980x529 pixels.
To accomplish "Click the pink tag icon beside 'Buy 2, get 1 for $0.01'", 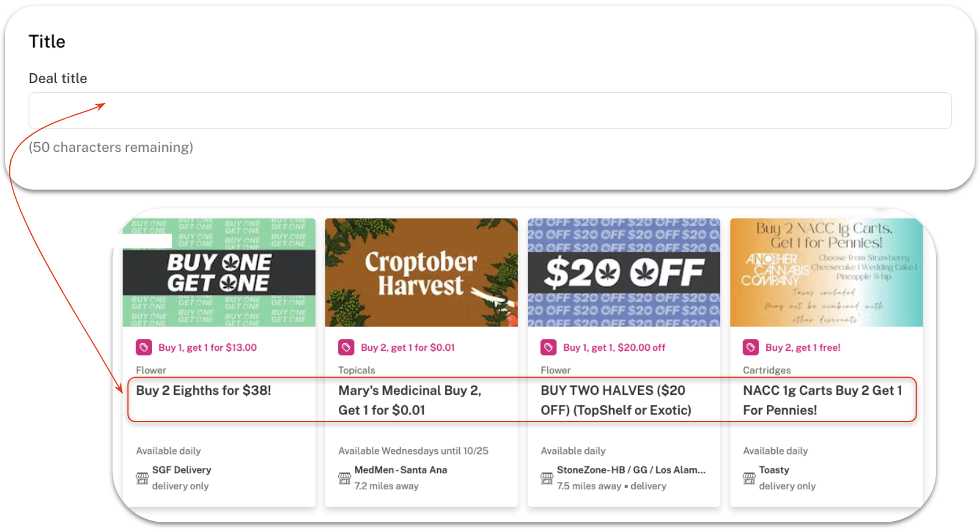I will click(x=346, y=347).
